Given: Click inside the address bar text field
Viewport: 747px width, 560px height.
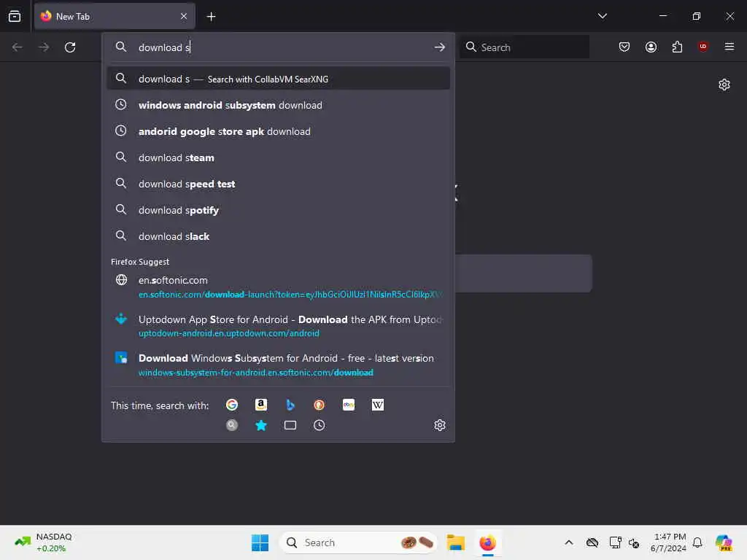Looking at the screenshot, I should (x=281, y=47).
